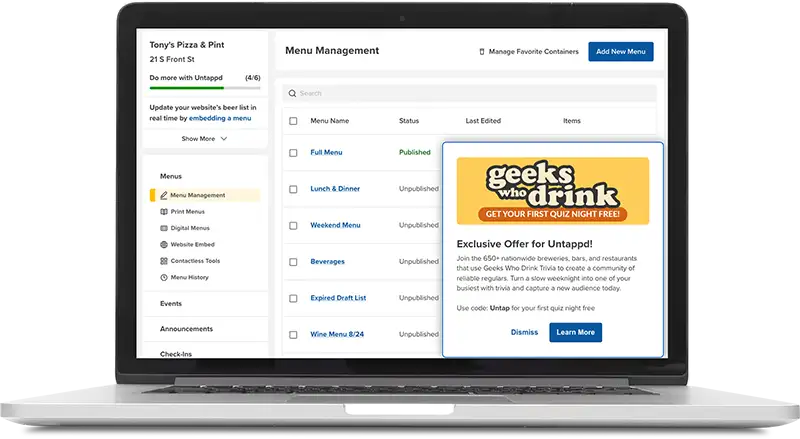Click Unpublished status of Beverages
Viewport: 800px width, 439px height.
pos(419,262)
